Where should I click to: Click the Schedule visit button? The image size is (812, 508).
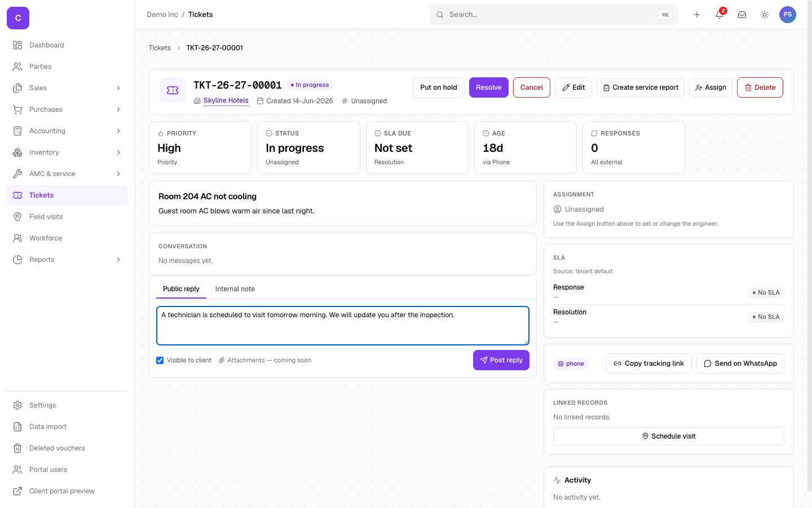[669, 436]
